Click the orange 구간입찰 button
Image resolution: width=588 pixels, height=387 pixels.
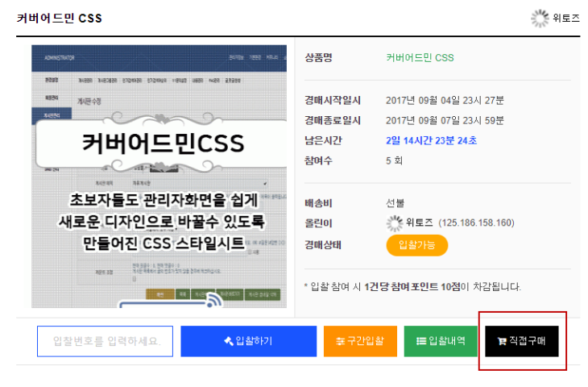tap(360, 341)
